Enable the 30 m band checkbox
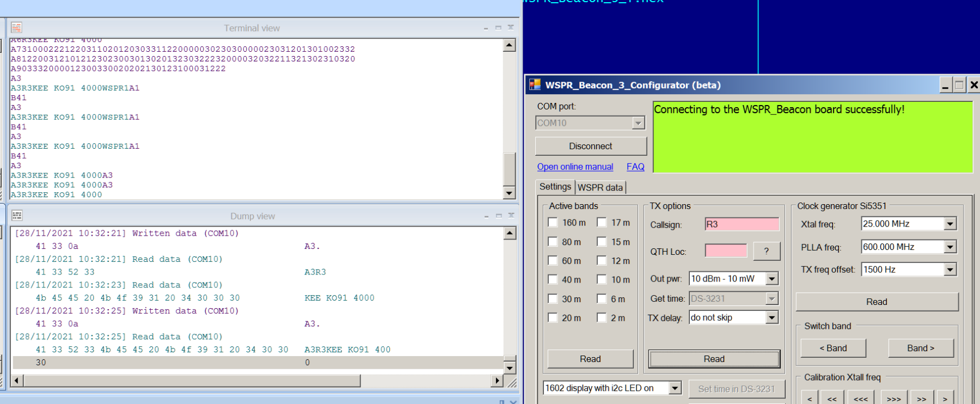 click(553, 299)
